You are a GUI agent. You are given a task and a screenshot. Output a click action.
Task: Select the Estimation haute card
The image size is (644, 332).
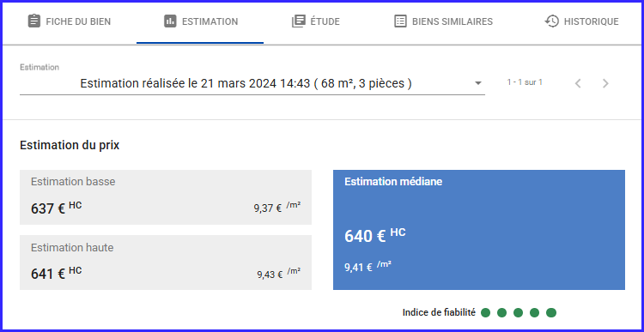pos(166,263)
